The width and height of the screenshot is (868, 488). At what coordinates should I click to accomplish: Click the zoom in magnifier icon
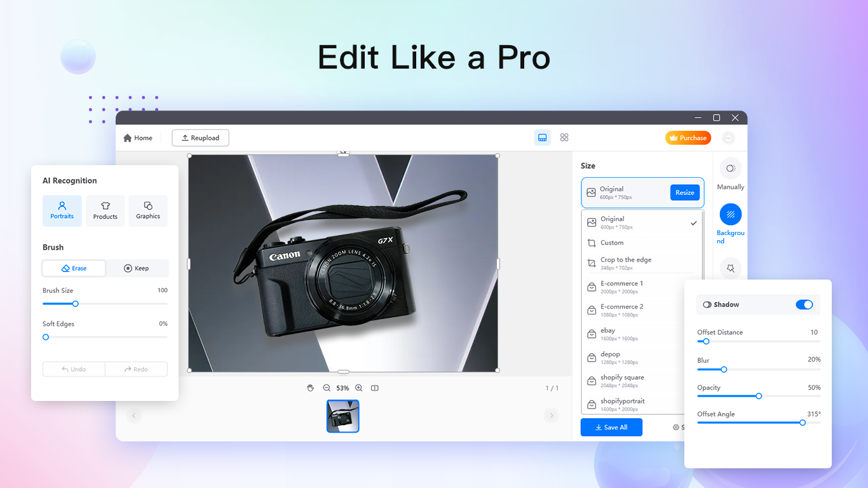pyautogui.click(x=359, y=388)
